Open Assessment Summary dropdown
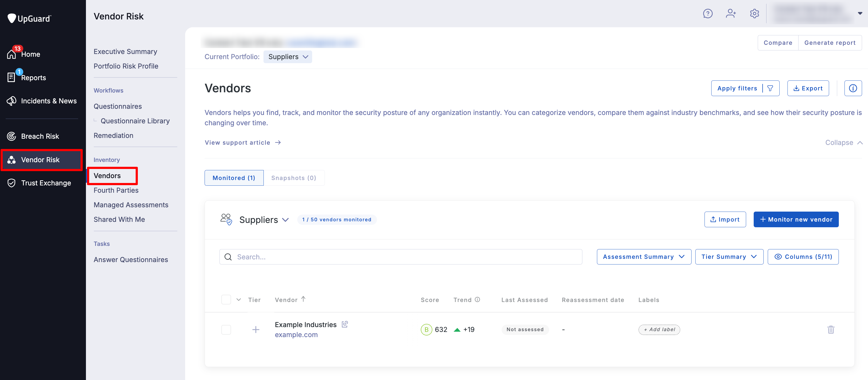 [x=644, y=256]
